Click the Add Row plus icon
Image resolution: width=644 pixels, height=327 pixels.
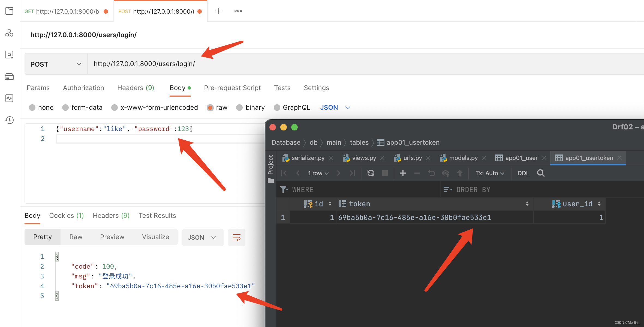(403, 173)
